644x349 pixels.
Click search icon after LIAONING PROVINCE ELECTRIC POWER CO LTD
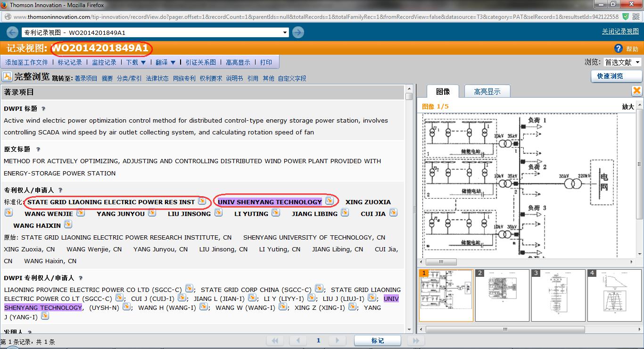(189, 288)
